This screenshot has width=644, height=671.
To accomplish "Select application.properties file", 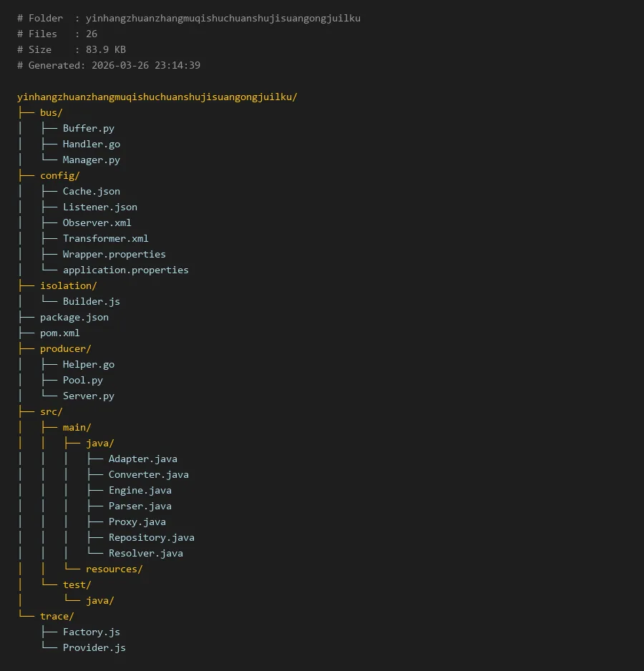I will click(x=125, y=270).
